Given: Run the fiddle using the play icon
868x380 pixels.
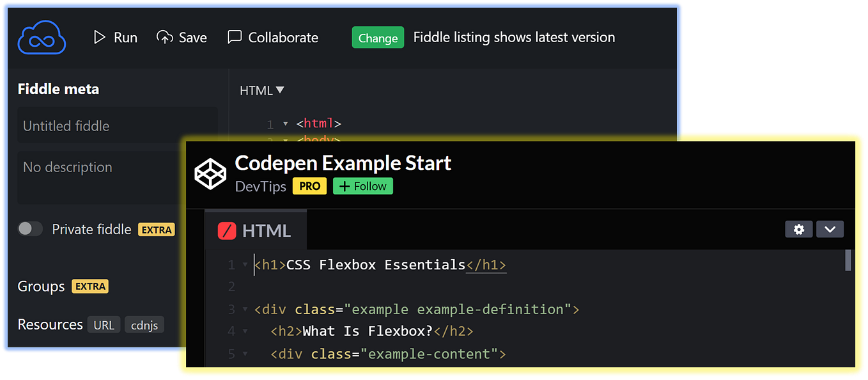Looking at the screenshot, I should click(x=99, y=37).
